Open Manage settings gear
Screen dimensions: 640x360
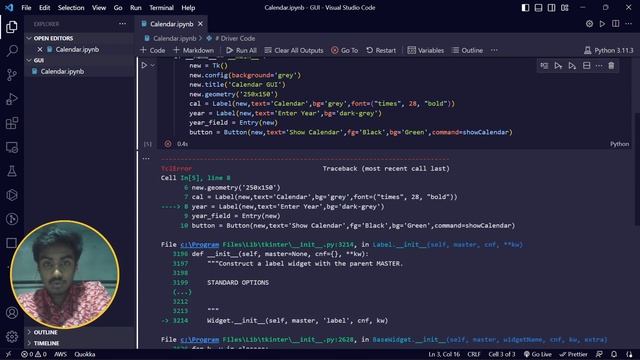click(x=12, y=336)
